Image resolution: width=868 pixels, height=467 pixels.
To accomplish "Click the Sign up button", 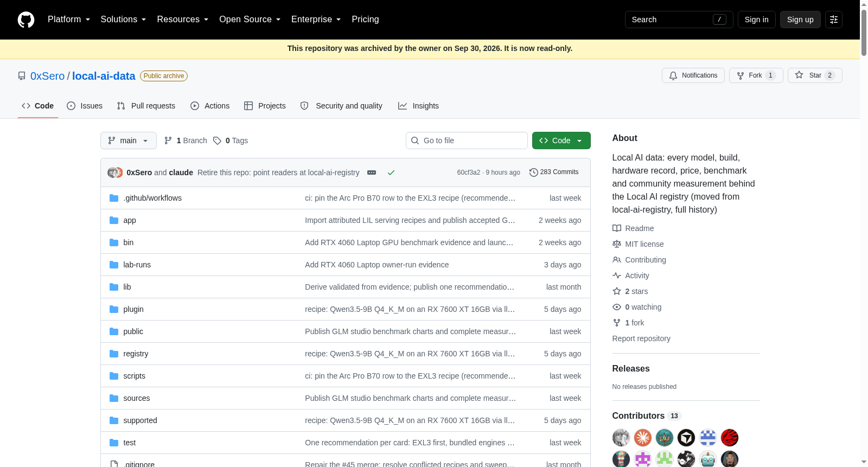I will coord(800,20).
